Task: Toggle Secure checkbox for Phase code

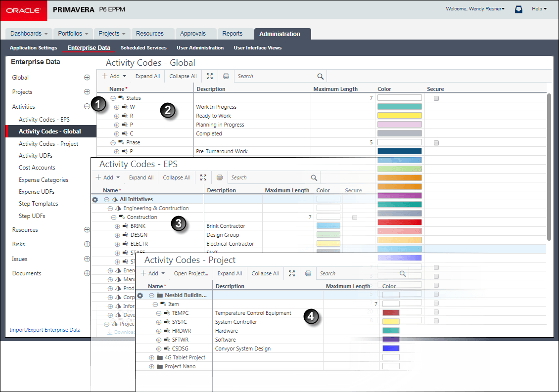Action: pos(436,143)
